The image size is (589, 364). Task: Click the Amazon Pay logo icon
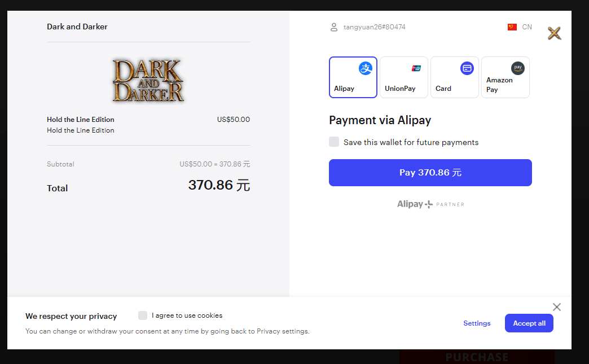tap(518, 68)
